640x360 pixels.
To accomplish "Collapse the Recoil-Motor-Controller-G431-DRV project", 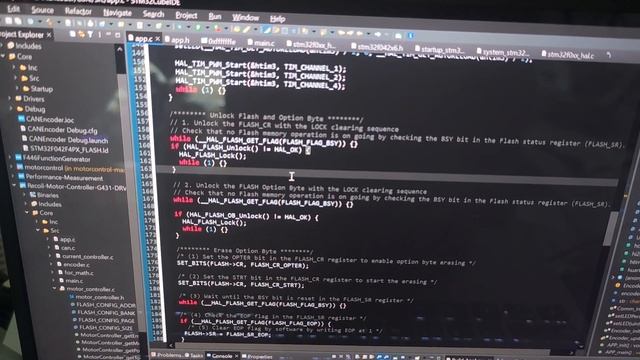I will click(15, 186).
